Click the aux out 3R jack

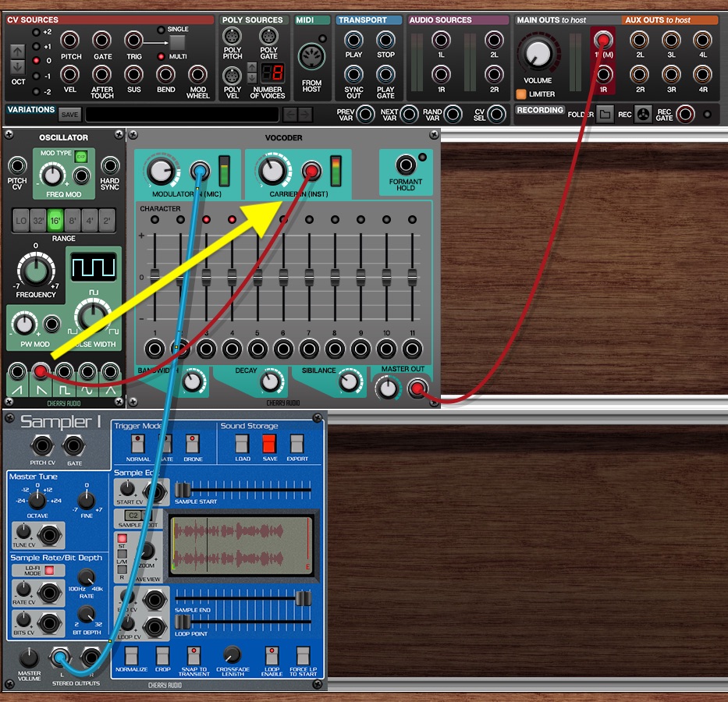click(671, 74)
